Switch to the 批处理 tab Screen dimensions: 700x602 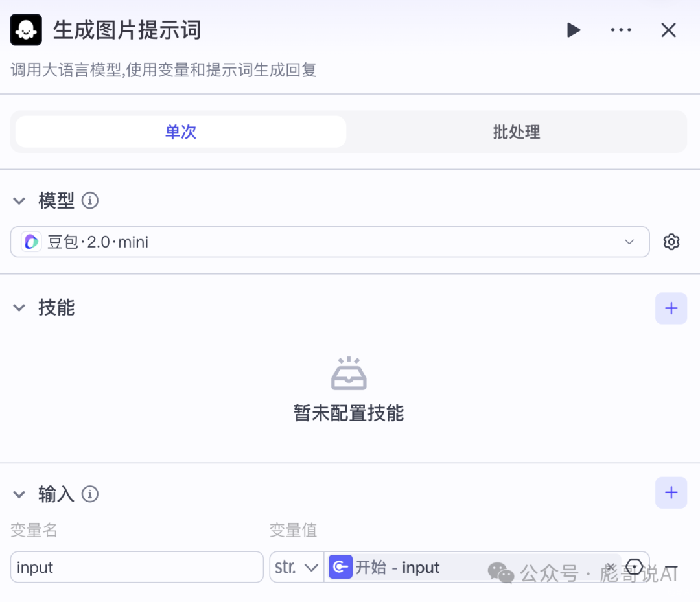pyautogui.click(x=516, y=132)
